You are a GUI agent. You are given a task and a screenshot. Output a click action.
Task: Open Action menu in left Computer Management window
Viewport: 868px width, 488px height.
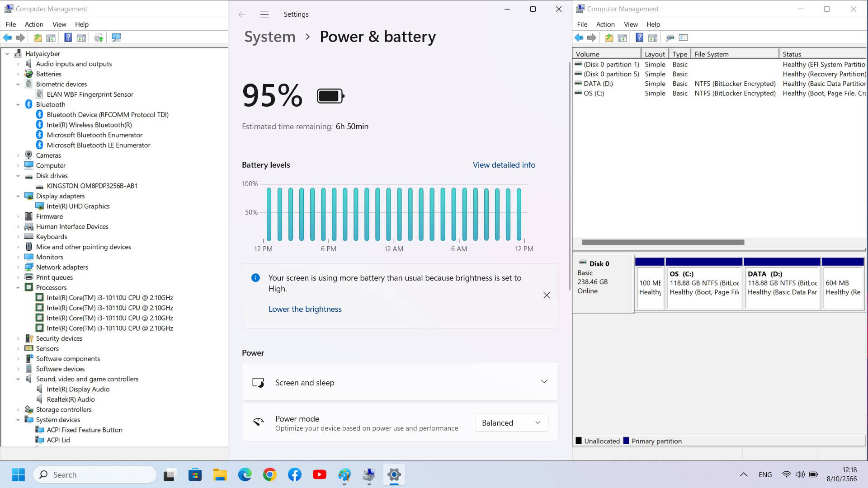(34, 24)
